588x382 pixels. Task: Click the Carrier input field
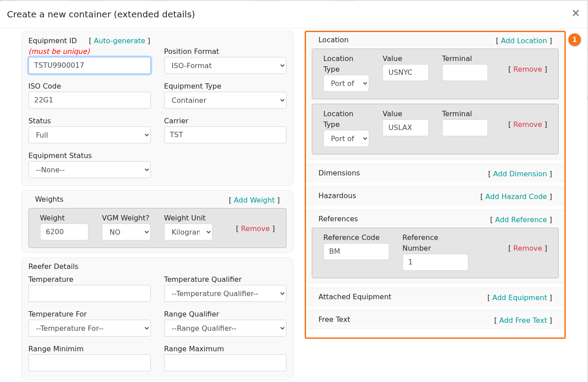pyautogui.click(x=225, y=135)
